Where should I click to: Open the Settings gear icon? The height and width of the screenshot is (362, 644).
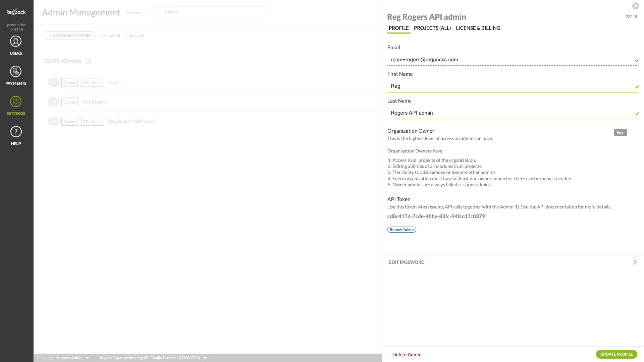click(x=16, y=102)
